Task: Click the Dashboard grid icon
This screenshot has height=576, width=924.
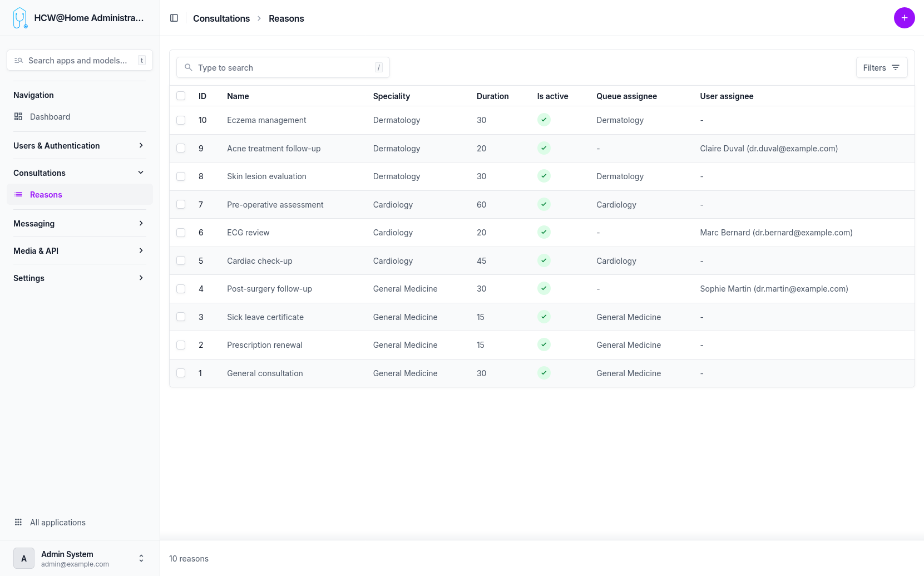Action: [18, 117]
